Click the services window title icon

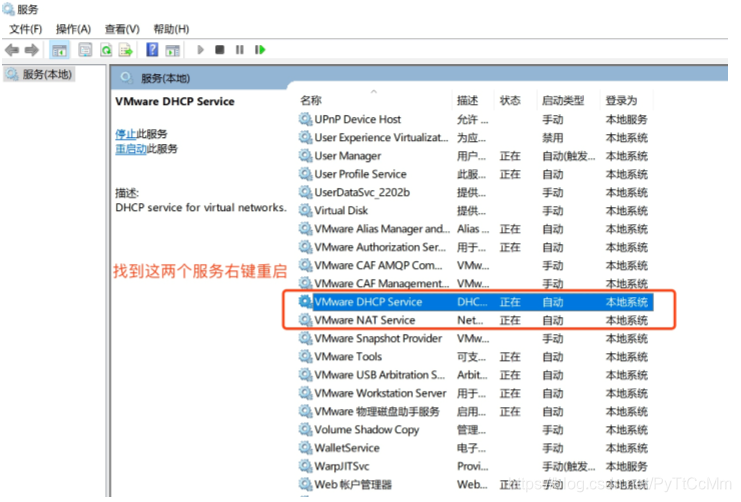coord(8,9)
